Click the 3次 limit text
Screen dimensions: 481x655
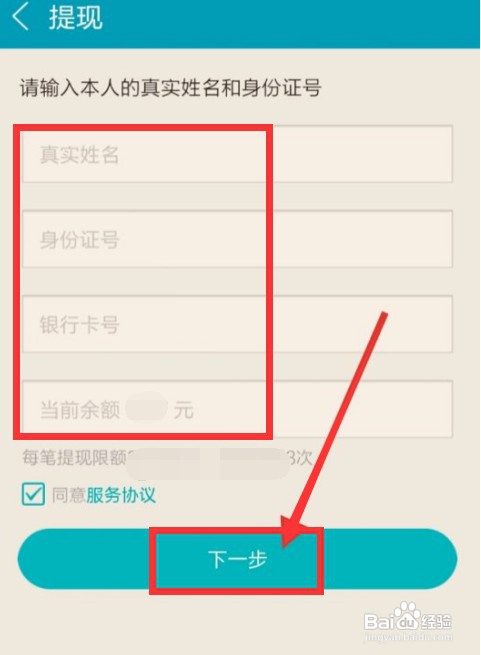300,458
